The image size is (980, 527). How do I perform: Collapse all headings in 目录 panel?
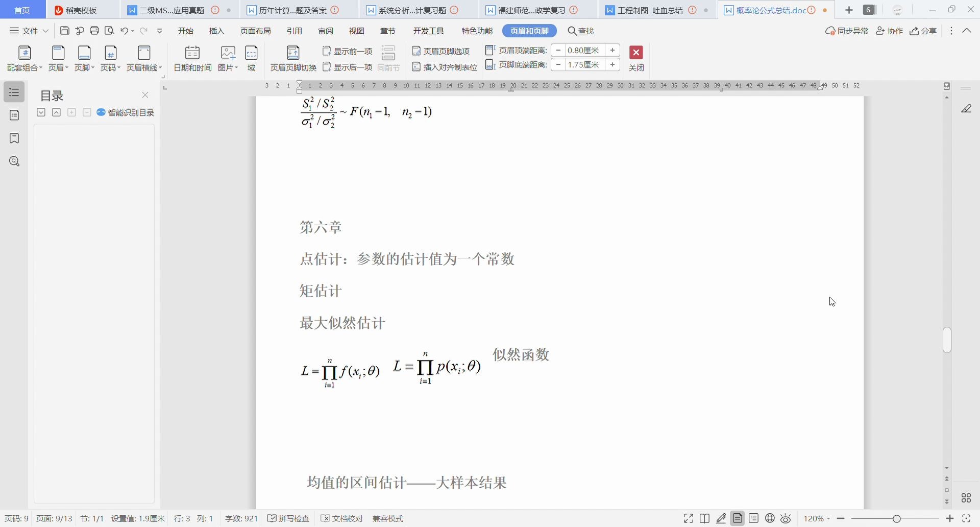point(57,112)
